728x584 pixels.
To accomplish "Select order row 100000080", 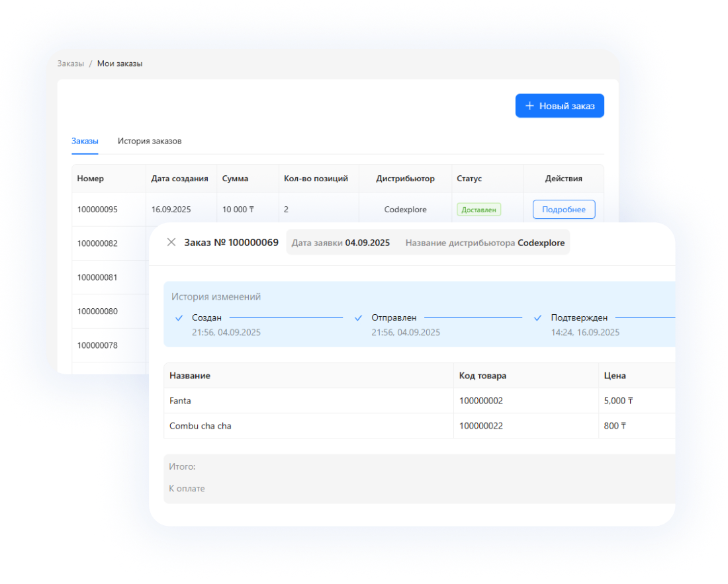I will pos(97,311).
